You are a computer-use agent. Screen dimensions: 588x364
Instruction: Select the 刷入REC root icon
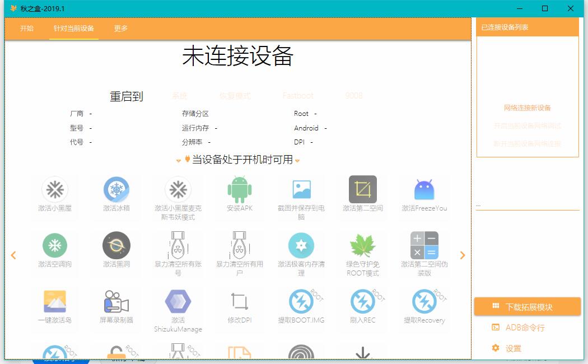(363, 301)
